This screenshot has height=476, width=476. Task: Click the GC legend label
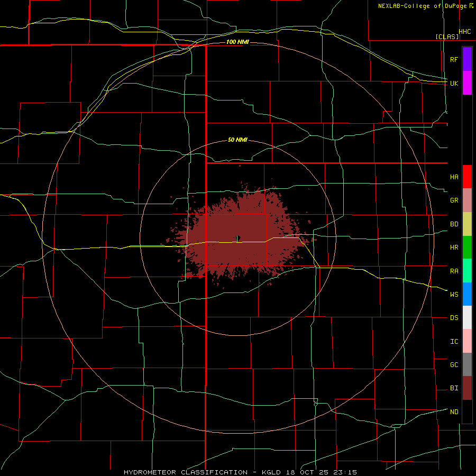[x=454, y=365]
